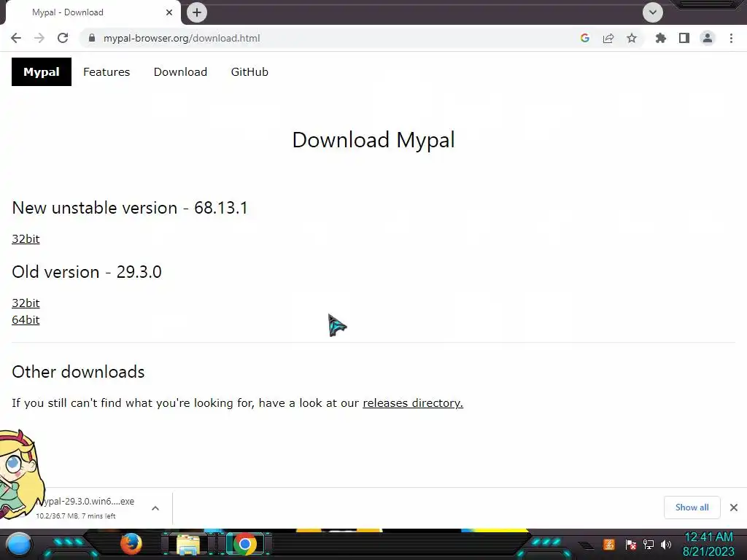Click the Google icon in address bar
The image size is (747, 560).
pyautogui.click(x=585, y=38)
